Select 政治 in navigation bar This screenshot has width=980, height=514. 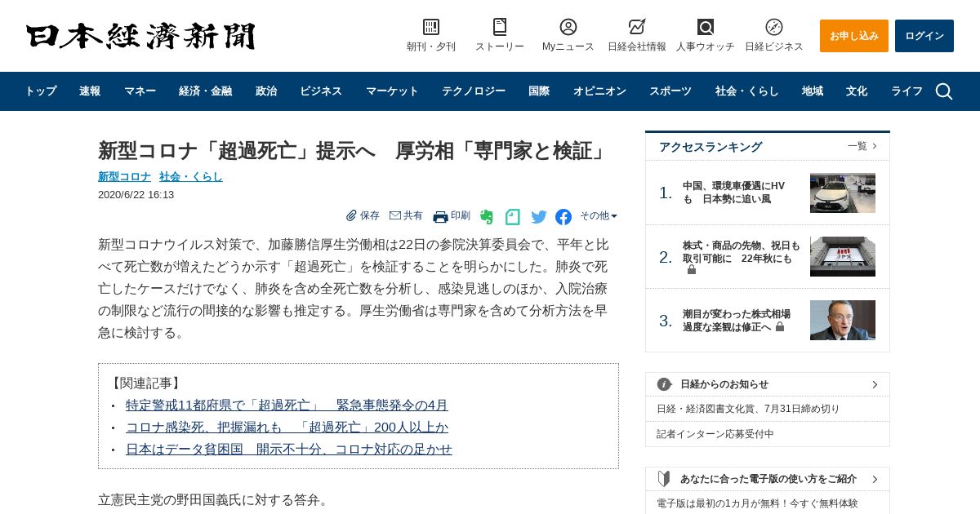coord(266,91)
